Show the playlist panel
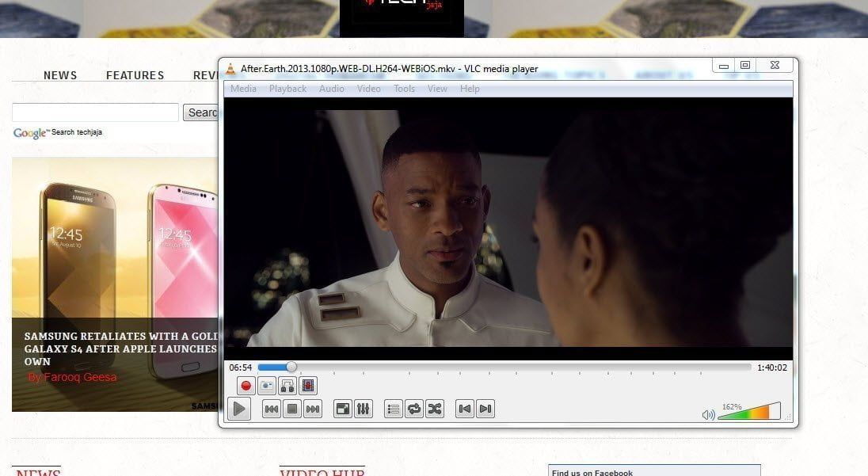Image resolution: width=868 pixels, height=476 pixels. click(x=393, y=409)
